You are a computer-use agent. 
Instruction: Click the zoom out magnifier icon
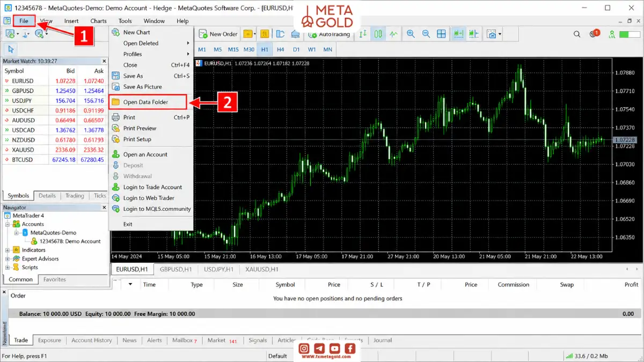point(426,34)
